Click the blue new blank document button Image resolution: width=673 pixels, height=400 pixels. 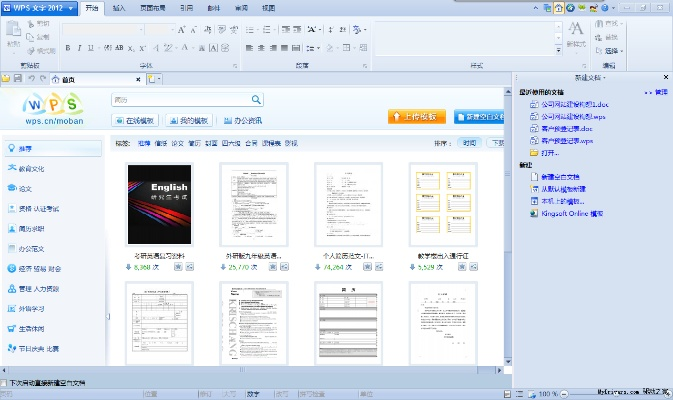click(479, 117)
